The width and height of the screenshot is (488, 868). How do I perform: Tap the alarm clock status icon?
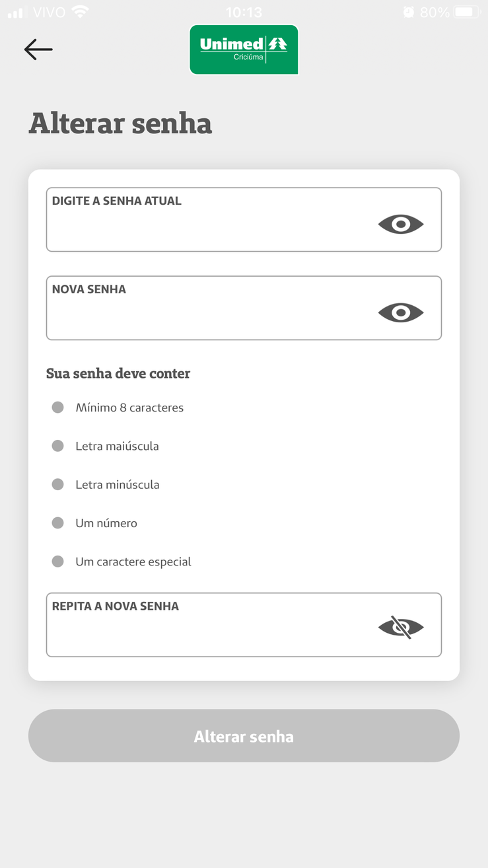pos(409,12)
